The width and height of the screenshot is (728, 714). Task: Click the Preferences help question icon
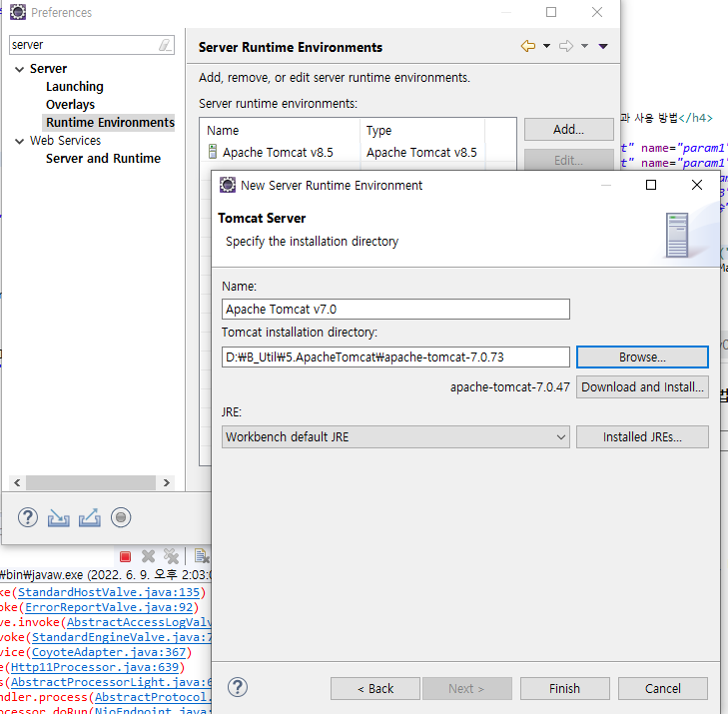tap(28, 517)
